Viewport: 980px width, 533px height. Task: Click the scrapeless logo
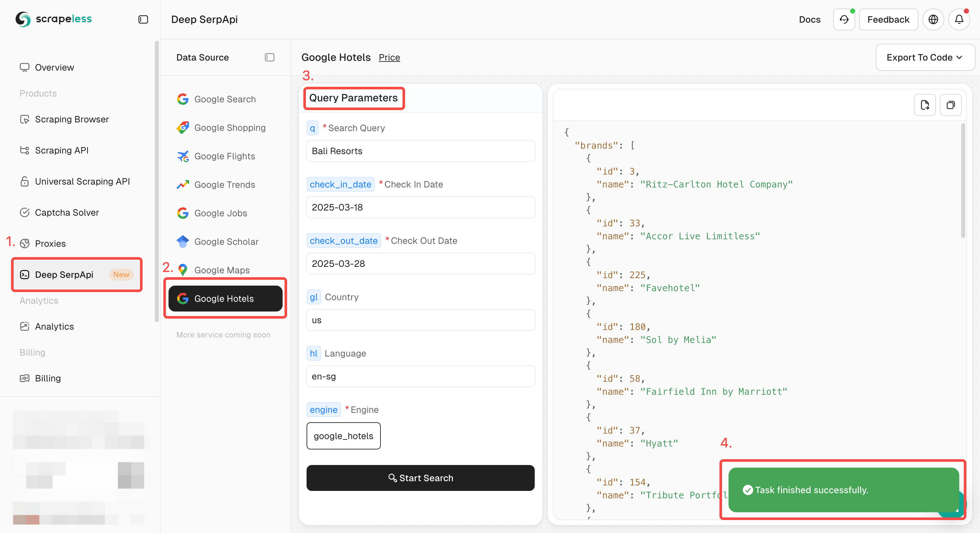(x=53, y=19)
